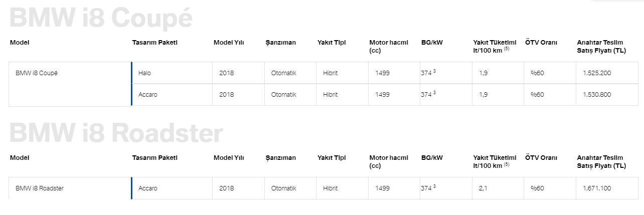Click the footnote 3 on Halo row BG/kW
The width and height of the screenshot is (644, 215).
tap(434, 71)
